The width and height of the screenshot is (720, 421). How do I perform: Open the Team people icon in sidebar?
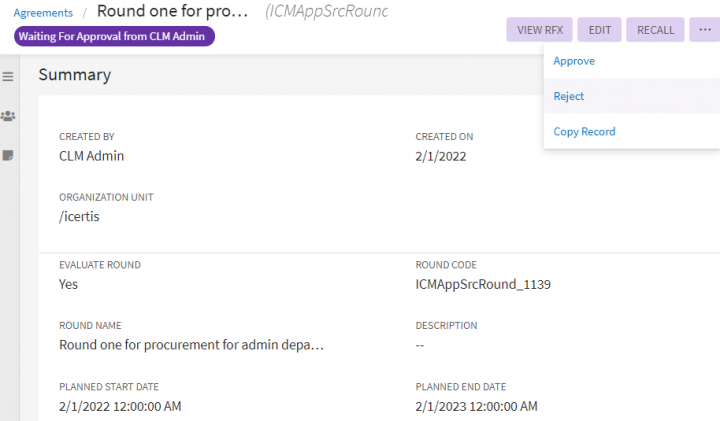coord(8,116)
